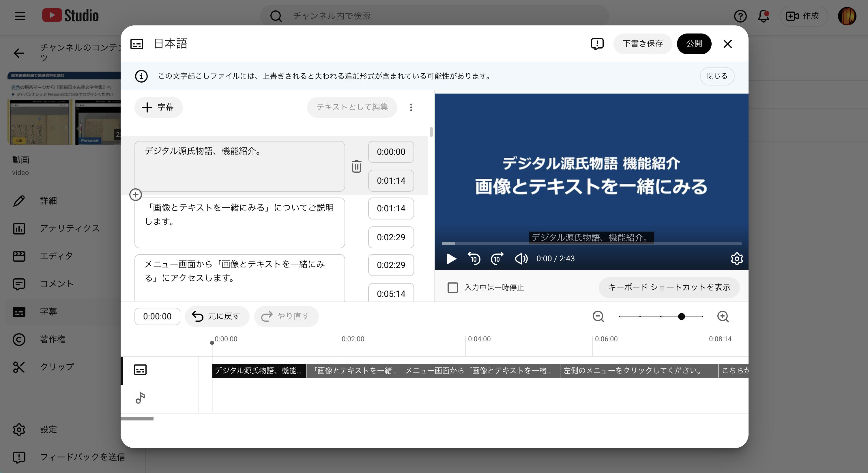Select アナリティクス in the sidebar
The height and width of the screenshot is (473, 868).
69,228
